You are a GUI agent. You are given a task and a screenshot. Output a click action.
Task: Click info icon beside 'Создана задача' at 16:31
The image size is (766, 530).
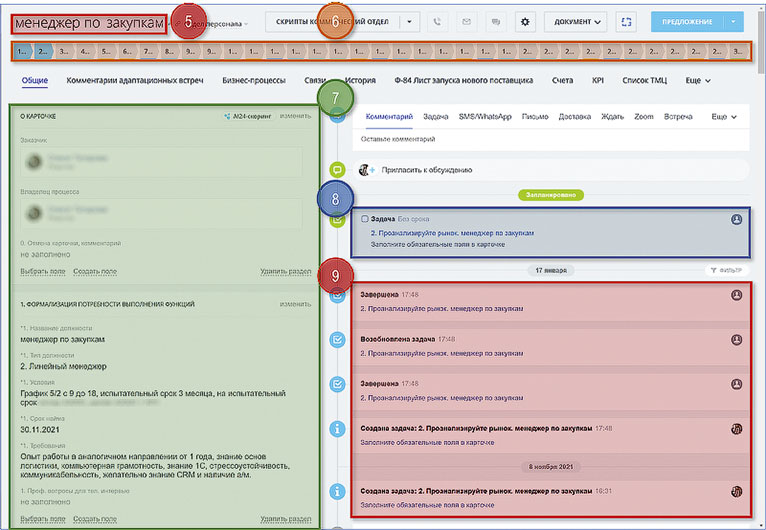pos(337,491)
